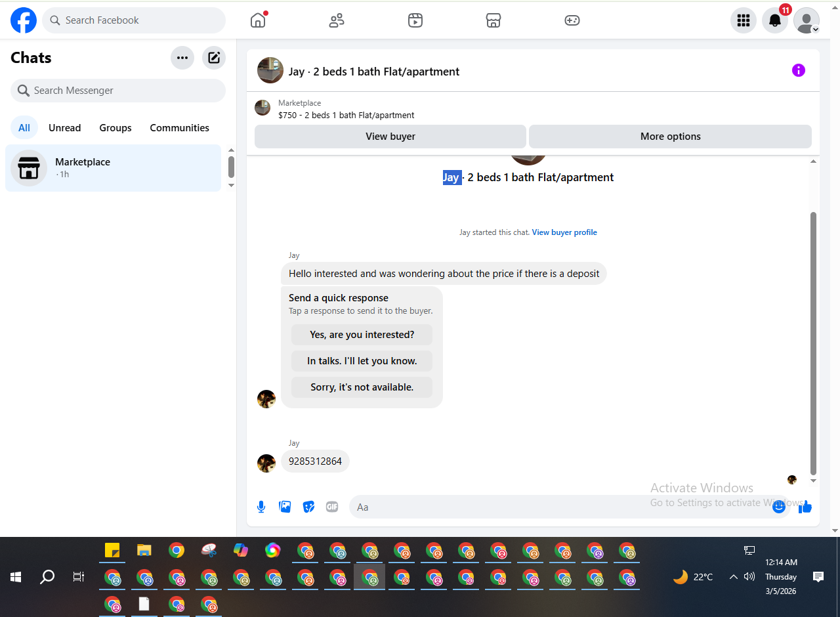Open the Chats options three-dot menu
The image size is (840, 617).
coord(182,58)
